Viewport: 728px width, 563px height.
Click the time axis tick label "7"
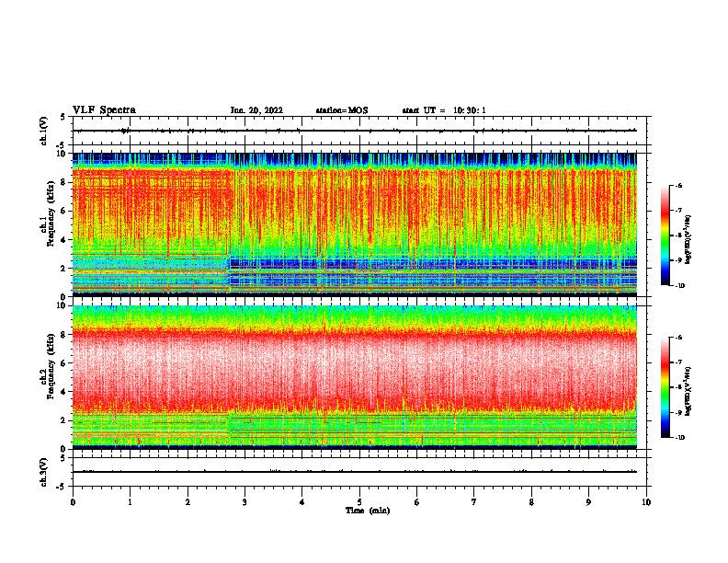pyautogui.click(x=474, y=501)
